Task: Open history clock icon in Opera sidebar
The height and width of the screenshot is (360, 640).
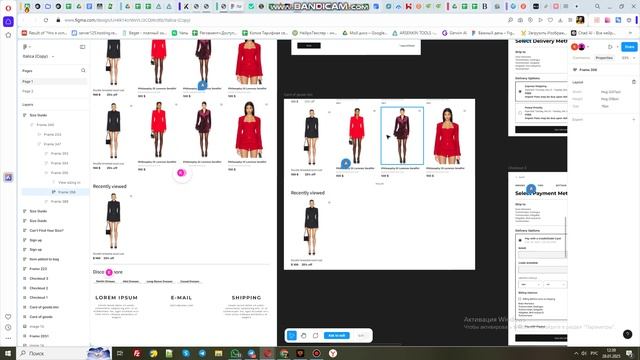Action: tap(8, 327)
